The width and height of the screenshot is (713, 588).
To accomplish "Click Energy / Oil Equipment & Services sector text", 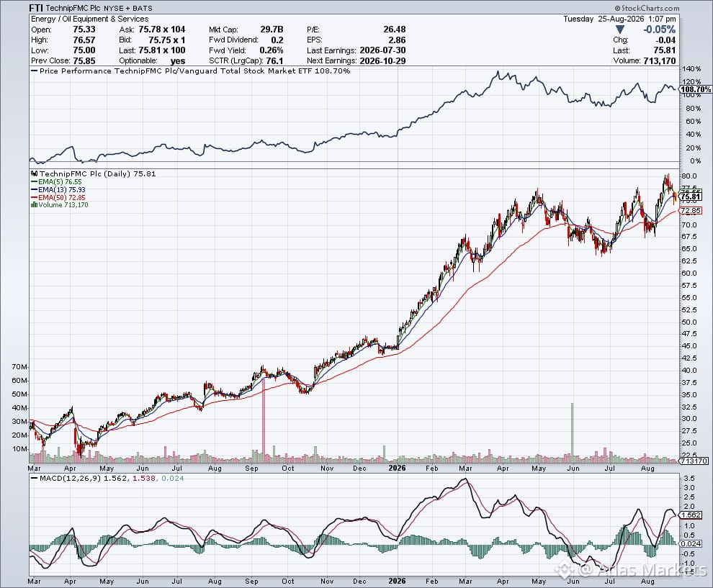I will coord(89,19).
